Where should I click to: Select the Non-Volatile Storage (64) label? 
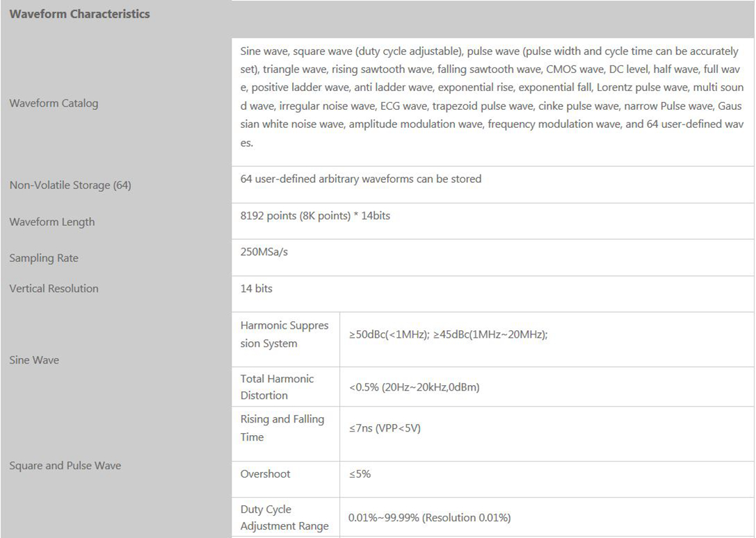coord(70,186)
